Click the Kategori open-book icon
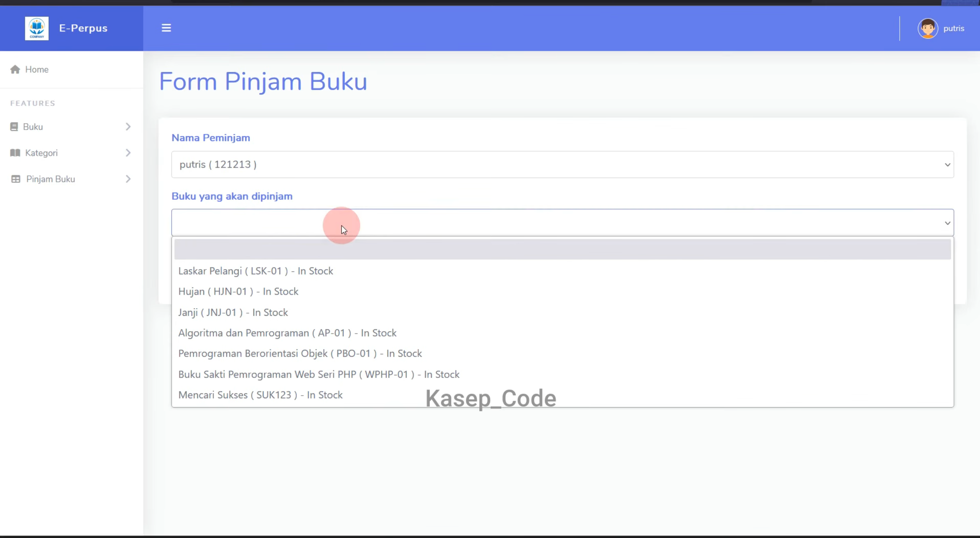980x538 pixels. pyautogui.click(x=15, y=153)
